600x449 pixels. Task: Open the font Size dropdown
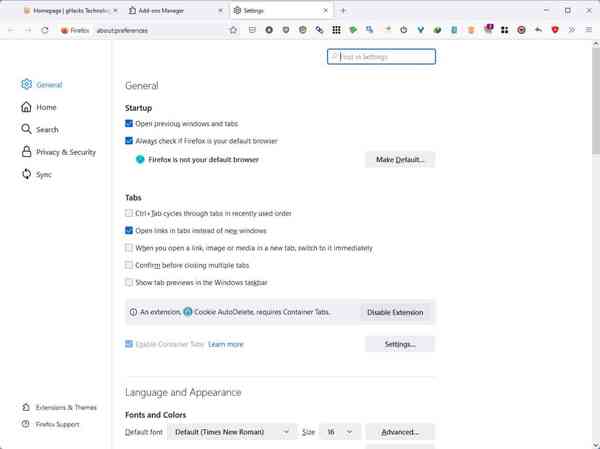[x=340, y=432]
